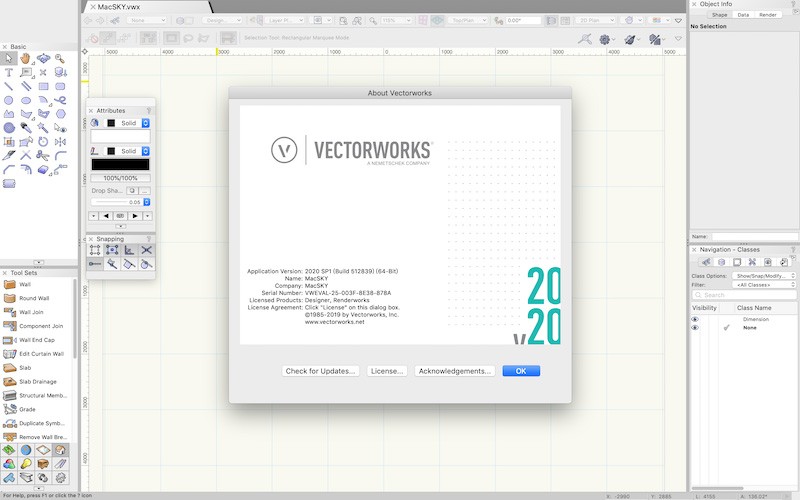Expand the Attributes palette bottom arrow
The width and height of the screenshot is (800, 500).
coord(120,226)
